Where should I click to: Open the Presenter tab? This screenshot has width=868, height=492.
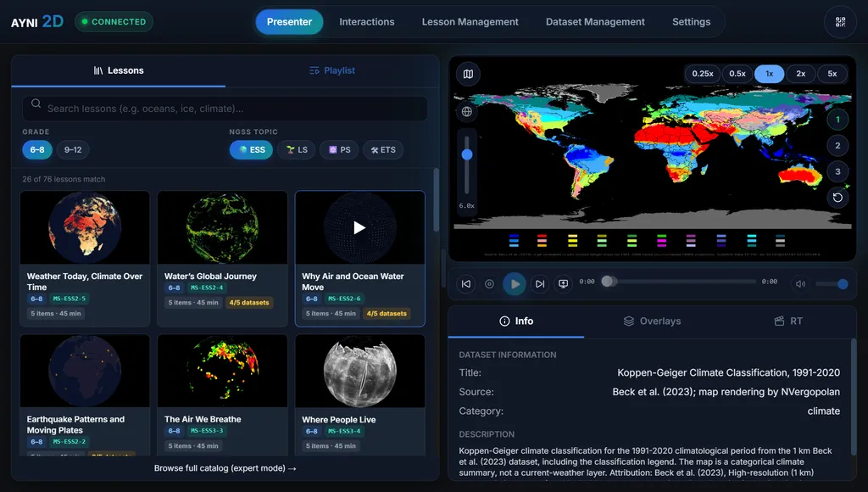(x=290, y=21)
